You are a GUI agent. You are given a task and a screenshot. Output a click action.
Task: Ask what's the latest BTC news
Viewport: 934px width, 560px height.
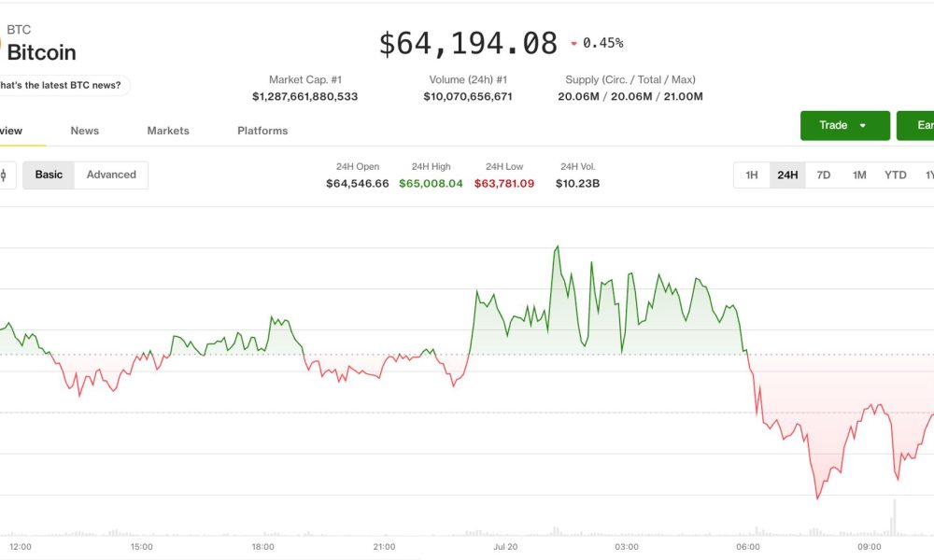pyautogui.click(x=64, y=85)
